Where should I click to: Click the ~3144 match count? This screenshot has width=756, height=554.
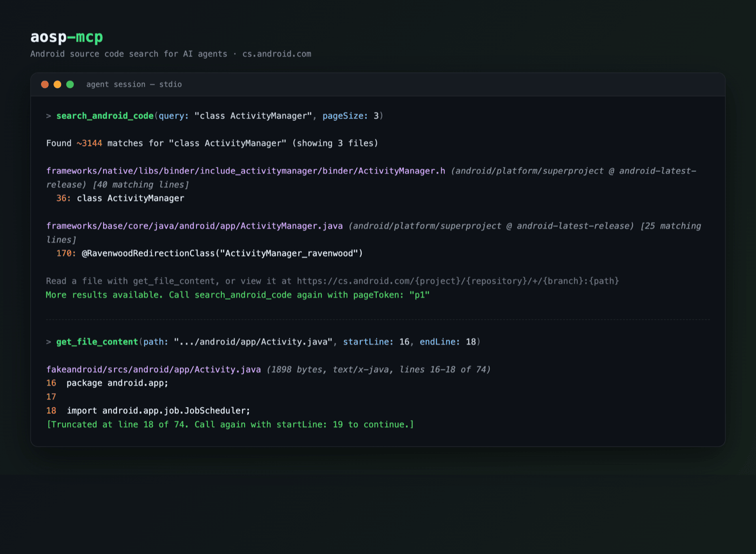(x=89, y=143)
